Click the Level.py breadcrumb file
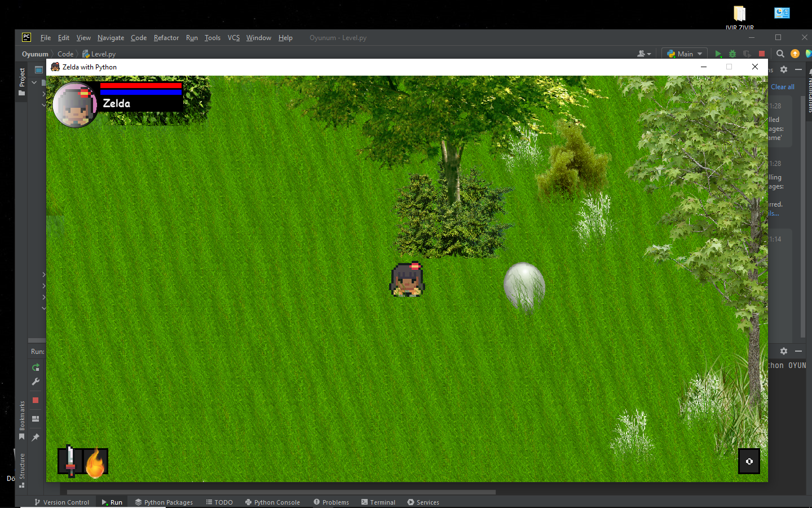Image resolution: width=812 pixels, height=508 pixels. point(99,54)
